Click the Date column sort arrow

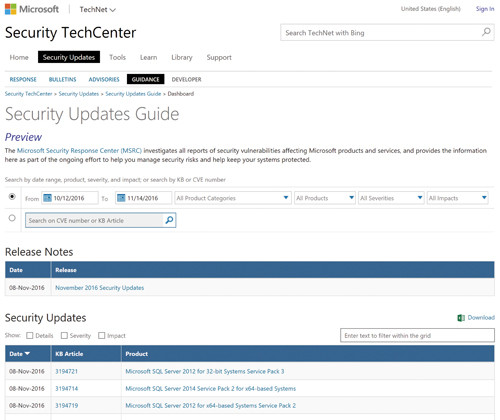click(x=27, y=353)
